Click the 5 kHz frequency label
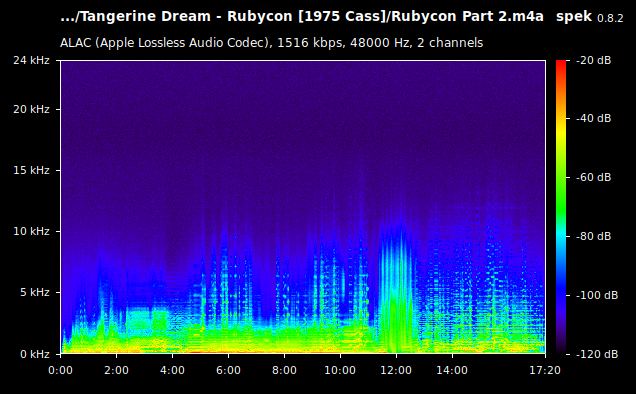This screenshot has height=394, width=636. (35, 292)
